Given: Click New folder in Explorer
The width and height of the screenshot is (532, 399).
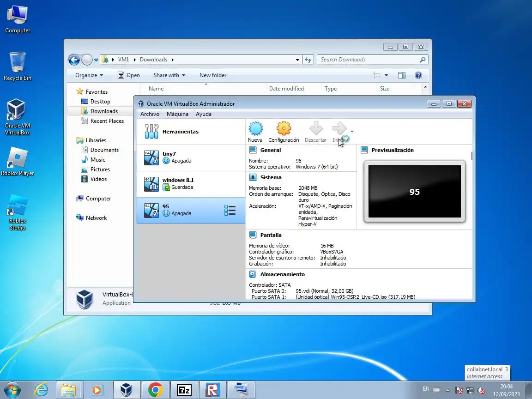Looking at the screenshot, I should 213,75.
